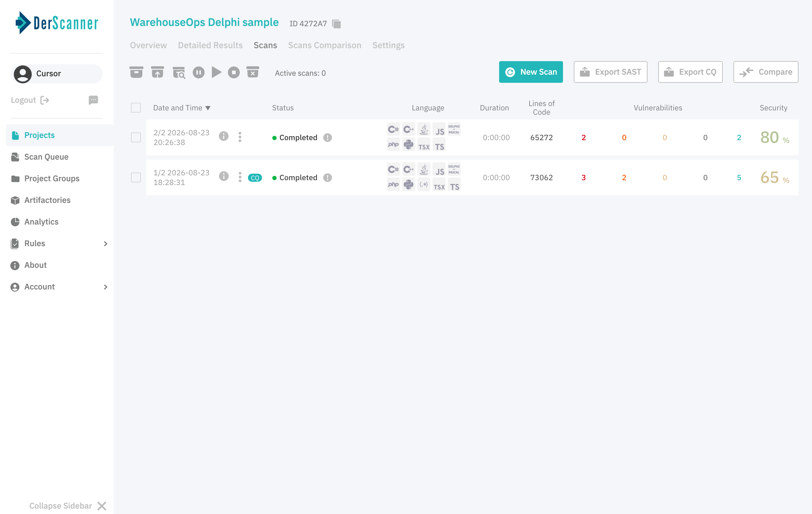Viewport: 812px width, 514px height.
Task: Click the regex (.*) icon in scan 1/2
Action: point(424,185)
